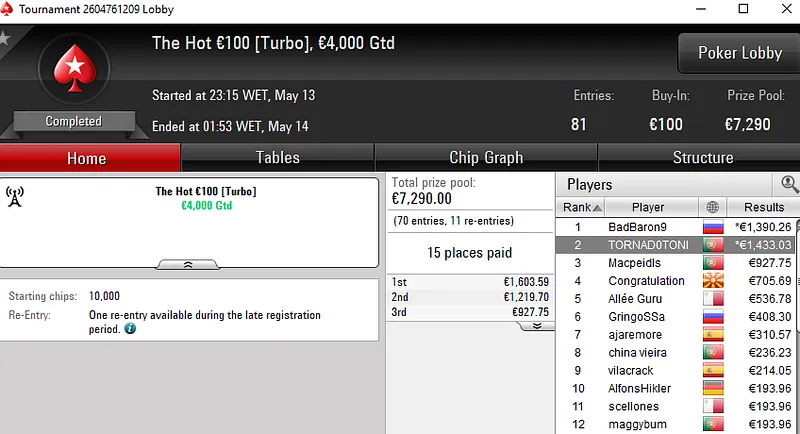The image size is (800, 434).
Task: Sort the players list by Rank
Action: 580,207
